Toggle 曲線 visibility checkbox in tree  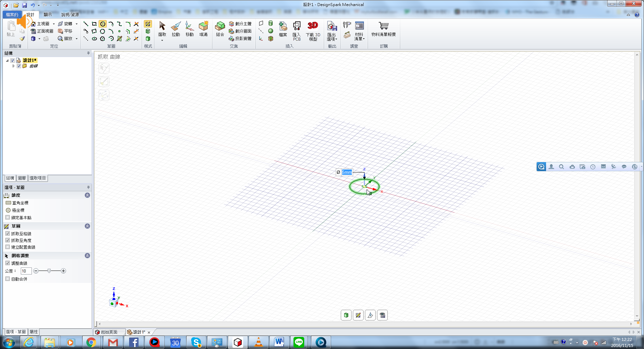[19, 66]
